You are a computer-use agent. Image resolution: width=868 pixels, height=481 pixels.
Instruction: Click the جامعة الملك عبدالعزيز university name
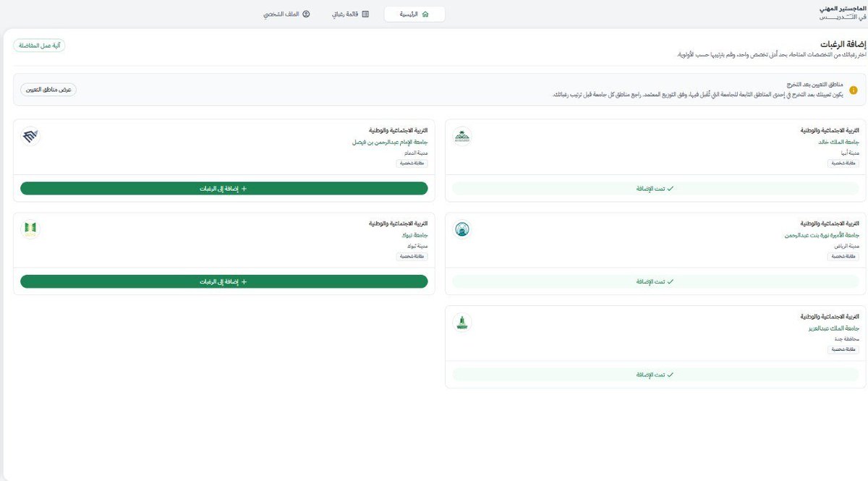click(834, 328)
